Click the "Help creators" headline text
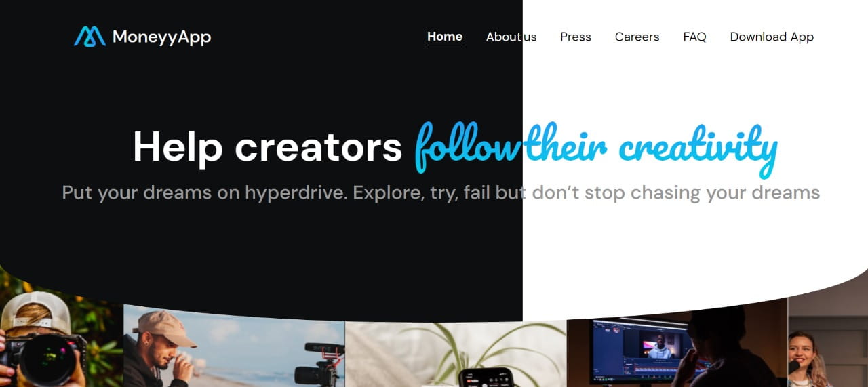 268,146
